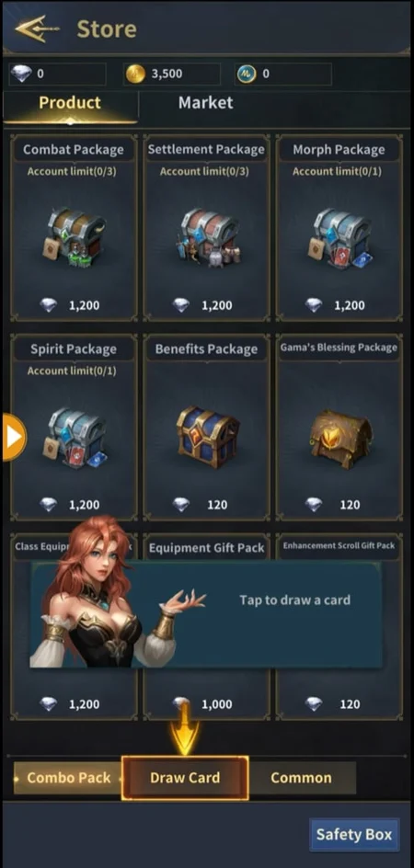The width and height of the screenshot is (414, 868).
Task: Click the diamond currency icon in header
Action: click(x=21, y=74)
